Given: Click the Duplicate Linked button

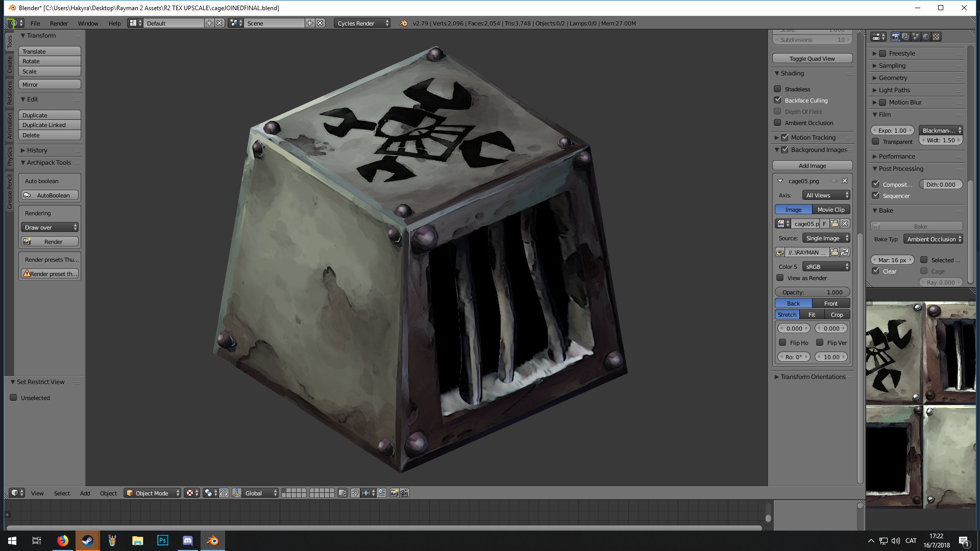Looking at the screenshot, I should [x=50, y=124].
